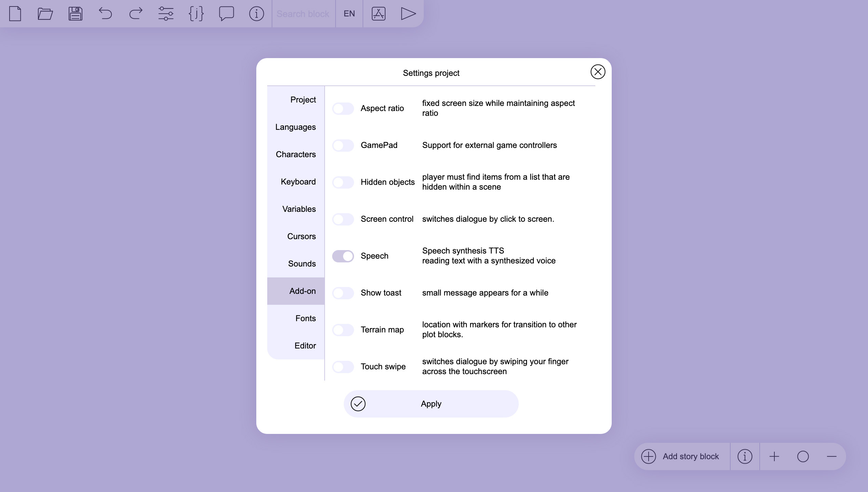
Task: Click the Apply button
Action: click(431, 404)
